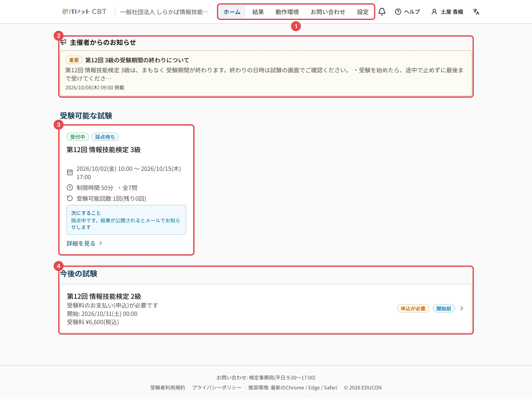Click the パレット CBT logo
This screenshot has width=532, height=399.
[84, 12]
